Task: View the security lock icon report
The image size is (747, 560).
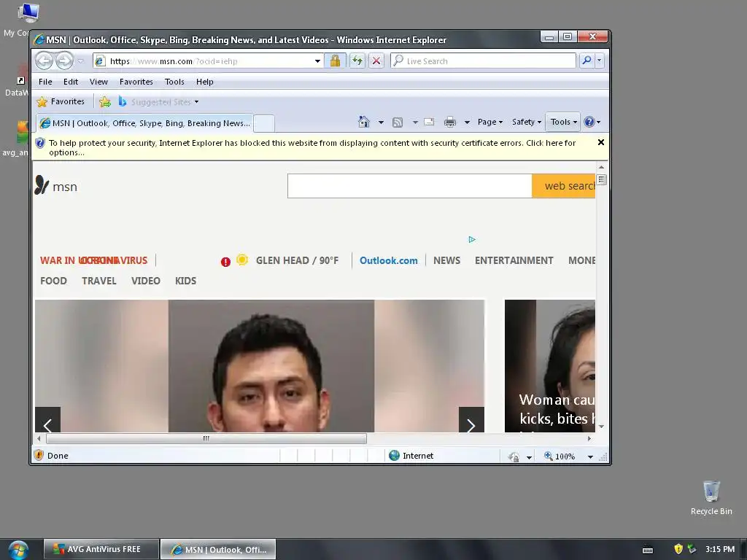Action: [335, 61]
